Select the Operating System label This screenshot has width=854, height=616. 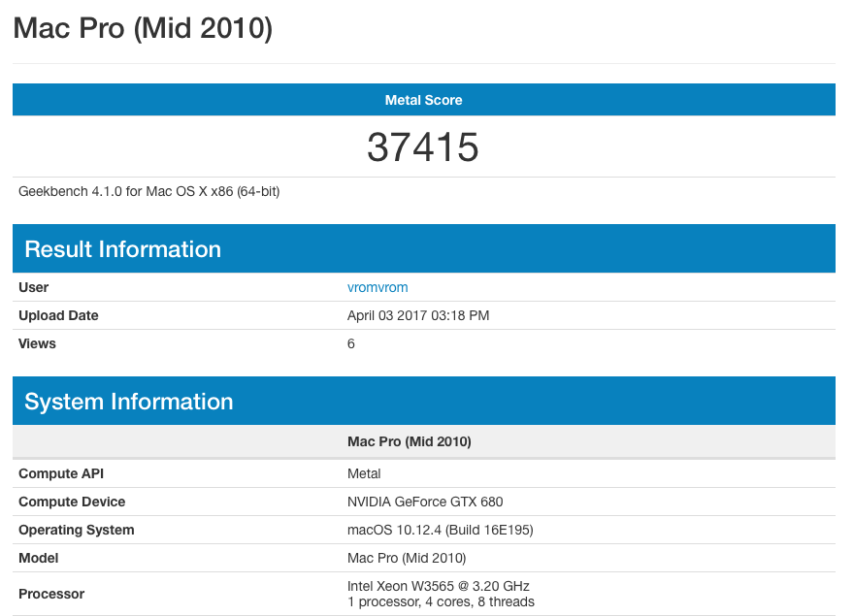pos(77,530)
